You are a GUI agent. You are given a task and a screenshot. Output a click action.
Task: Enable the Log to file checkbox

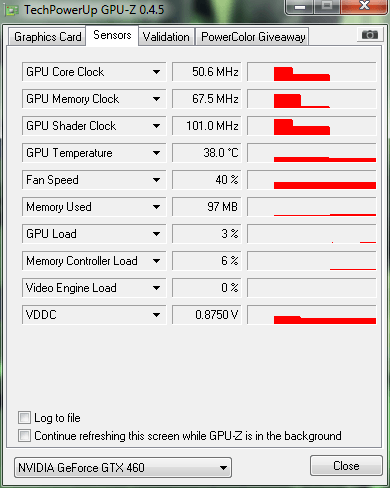pos(24,417)
